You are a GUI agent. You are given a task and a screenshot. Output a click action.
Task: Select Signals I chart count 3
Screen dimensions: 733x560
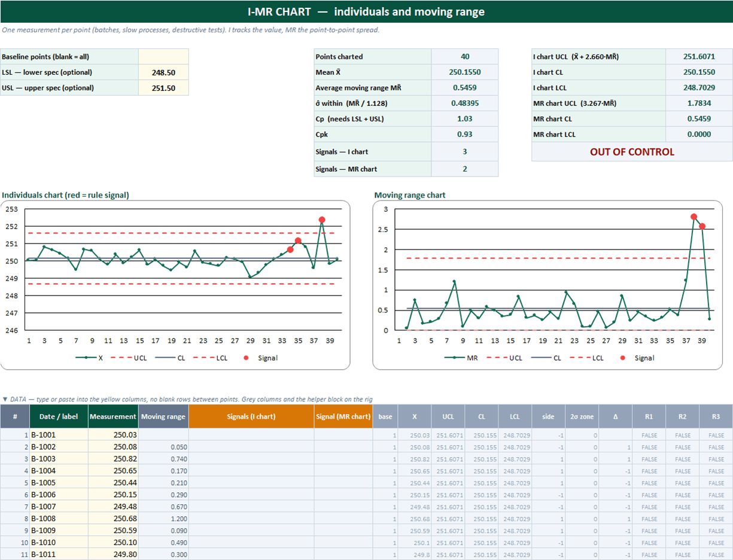pyautogui.click(x=465, y=152)
